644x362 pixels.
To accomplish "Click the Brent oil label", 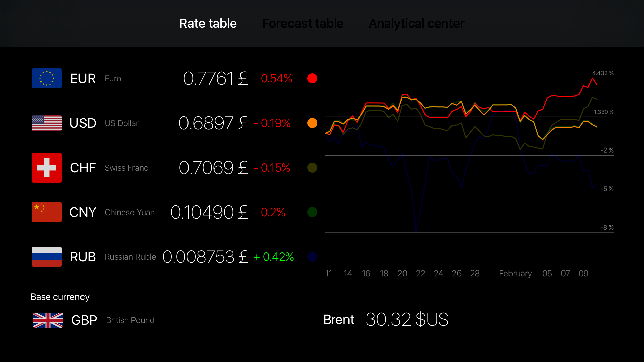I will click(x=339, y=319).
